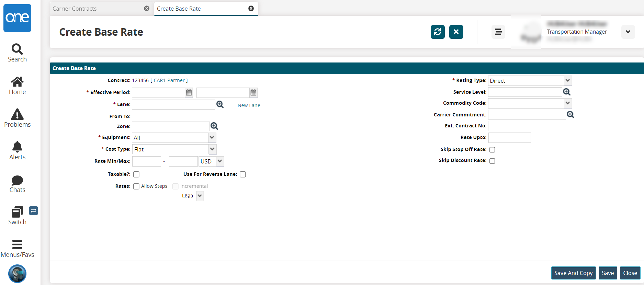This screenshot has height=285, width=644.
Task: Open Lane lookup magnifier
Action: click(220, 104)
